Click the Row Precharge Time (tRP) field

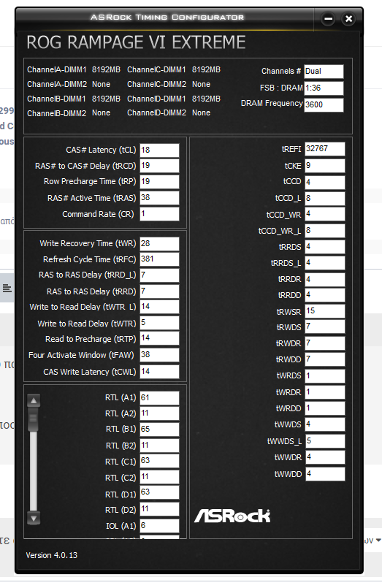click(x=159, y=181)
